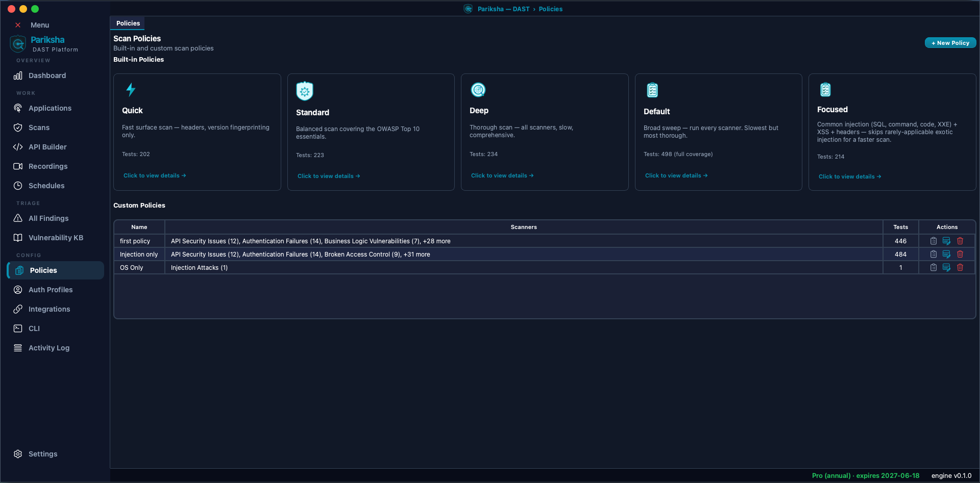Open Applications using the fingerprint icon
Screen dimensions: 980x483
[x=18, y=108]
